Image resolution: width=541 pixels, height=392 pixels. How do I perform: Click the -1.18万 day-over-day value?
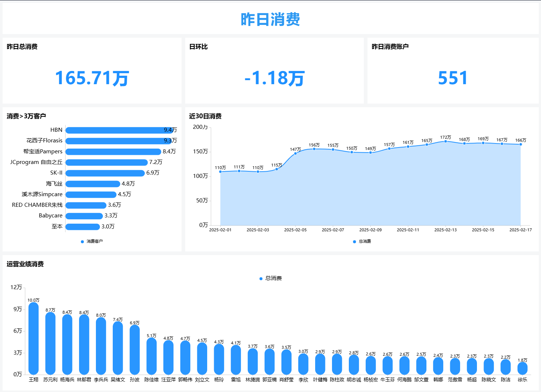click(x=275, y=78)
